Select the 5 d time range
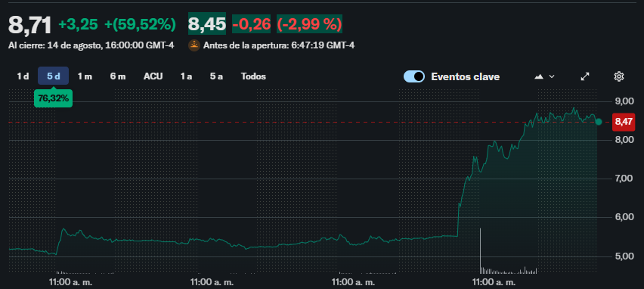 pyautogui.click(x=54, y=76)
